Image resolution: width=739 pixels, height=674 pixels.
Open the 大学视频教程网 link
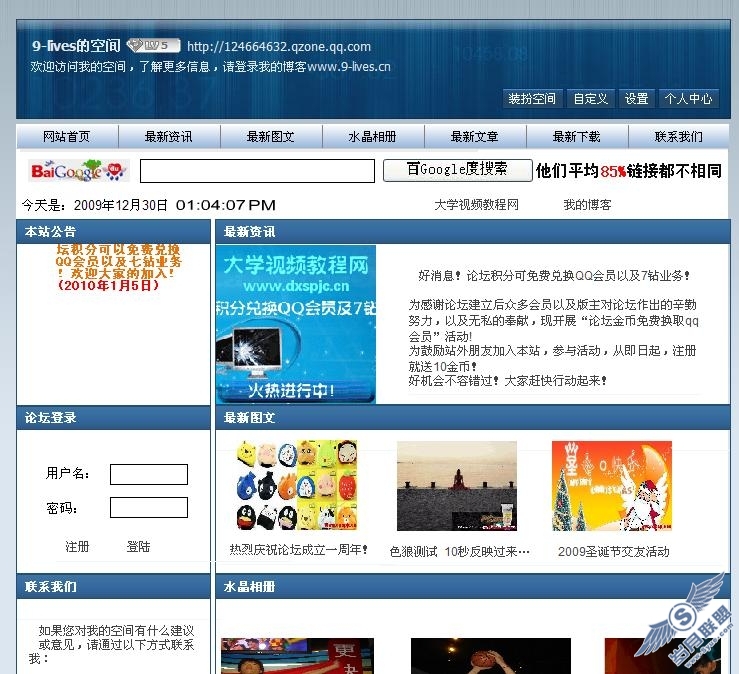pyautogui.click(x=476, y=205)
